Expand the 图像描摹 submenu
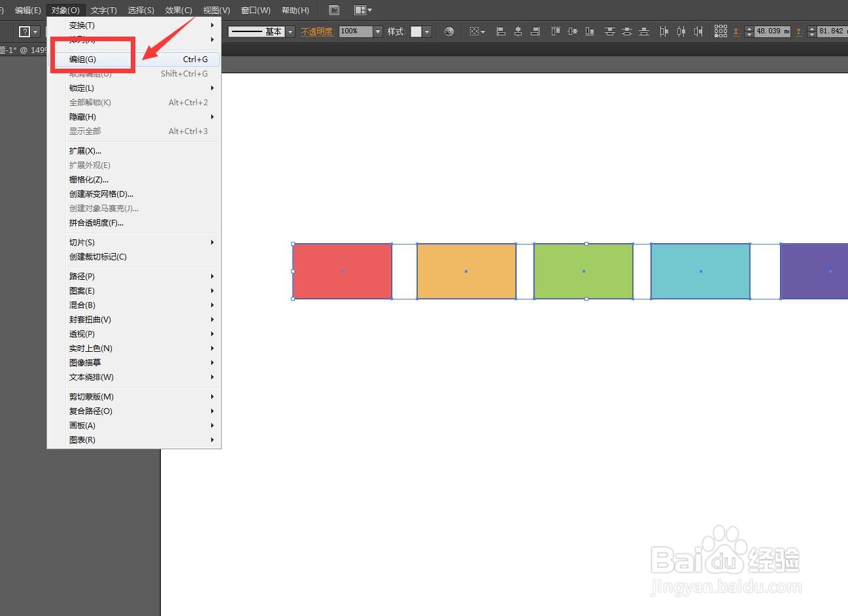The image size is (848, 616). click(x=134, y=363)
